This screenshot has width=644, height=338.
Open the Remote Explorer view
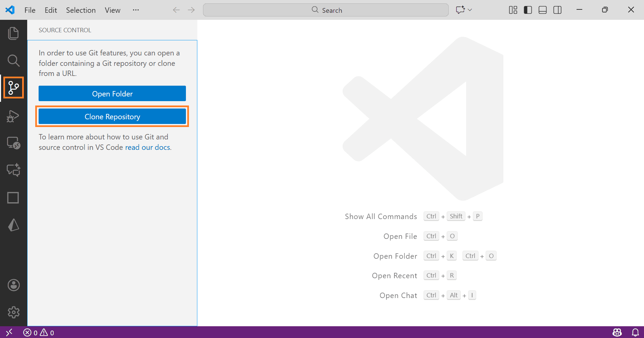(13, 143)
